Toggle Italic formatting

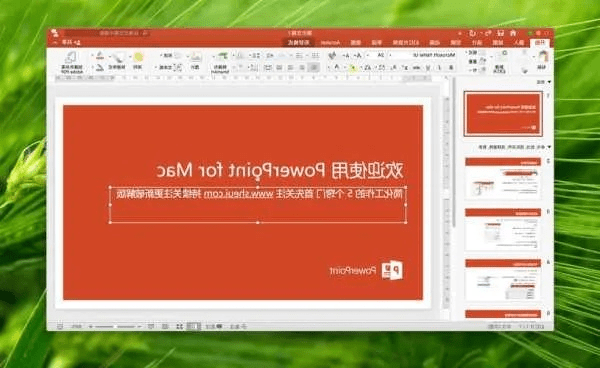click(439, 67)
